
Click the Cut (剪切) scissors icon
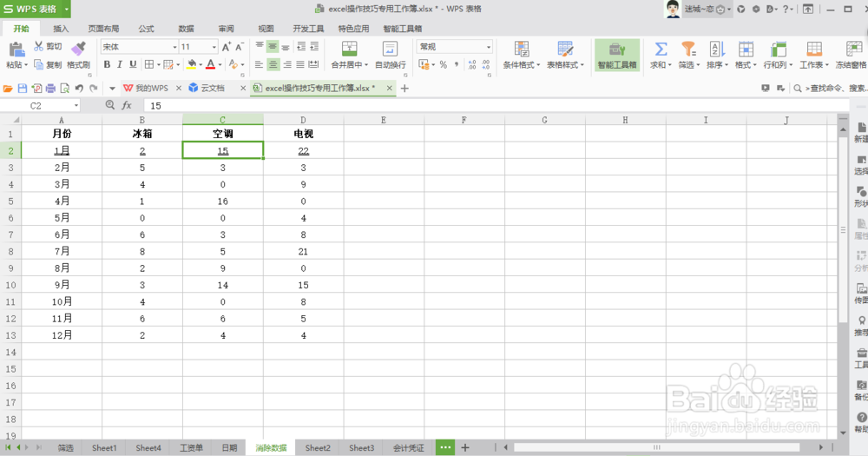pos(38,47)
